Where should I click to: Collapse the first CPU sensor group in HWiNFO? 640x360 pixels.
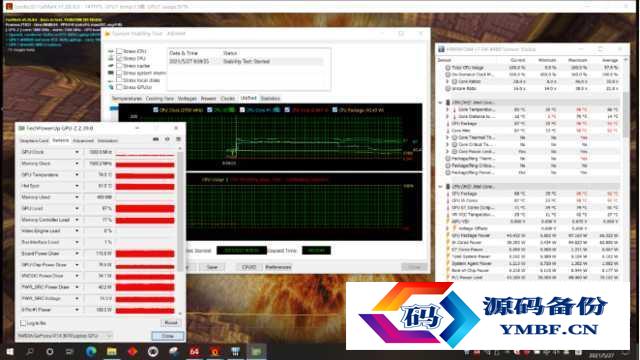[440, 102]
